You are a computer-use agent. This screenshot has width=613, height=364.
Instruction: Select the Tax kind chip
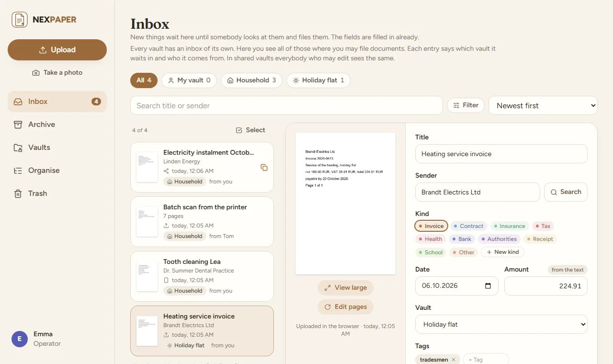coord(543,226)
